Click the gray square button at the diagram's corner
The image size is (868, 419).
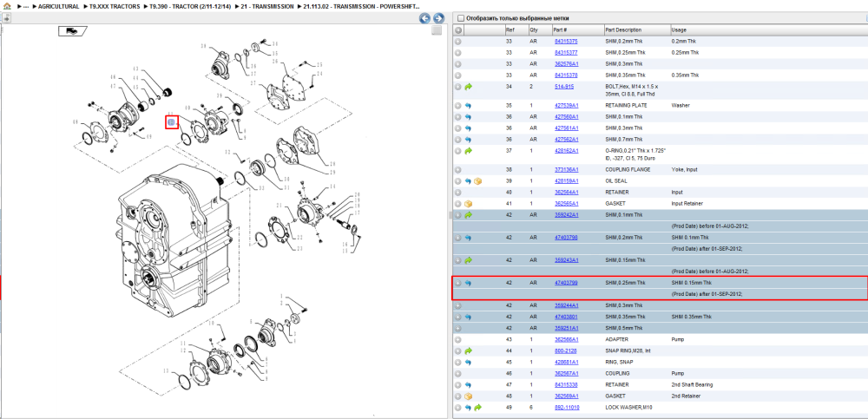[x=437, y=30]
